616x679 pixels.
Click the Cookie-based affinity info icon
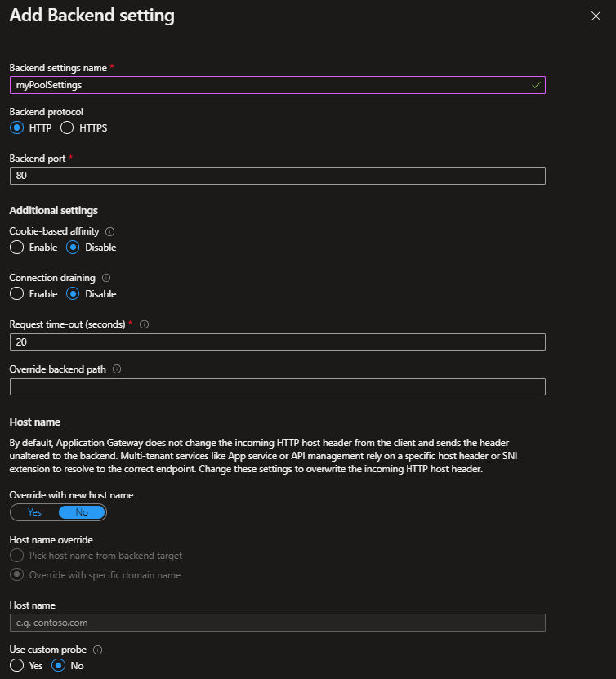coord(109,231)
